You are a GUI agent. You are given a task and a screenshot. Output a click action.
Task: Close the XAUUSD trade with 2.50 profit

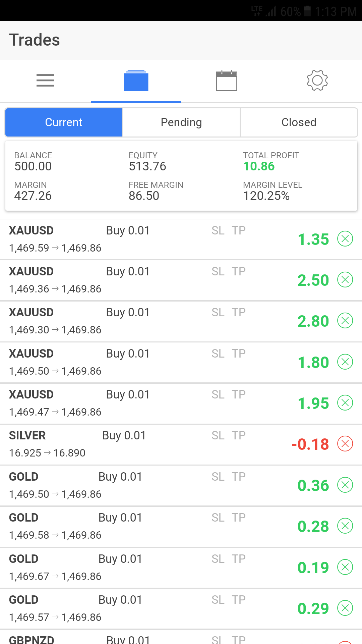(x=345, y=280)
